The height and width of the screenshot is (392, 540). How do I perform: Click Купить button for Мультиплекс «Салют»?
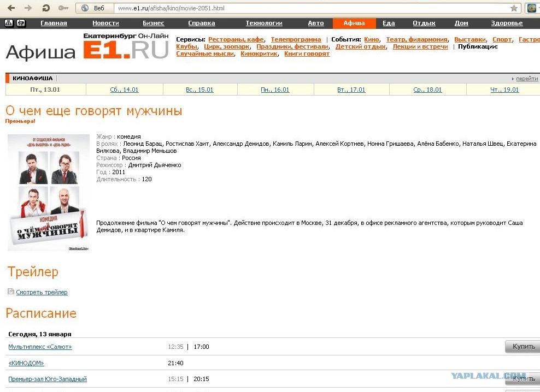pos(523,346)
